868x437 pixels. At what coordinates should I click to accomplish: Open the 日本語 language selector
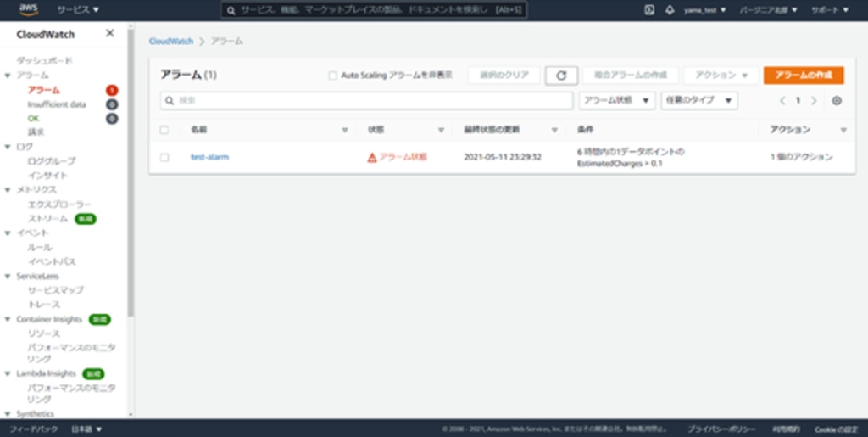coord(87,429)
